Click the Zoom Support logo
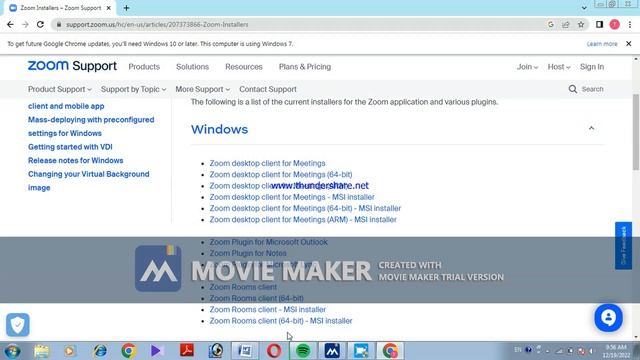 point(72,66)
